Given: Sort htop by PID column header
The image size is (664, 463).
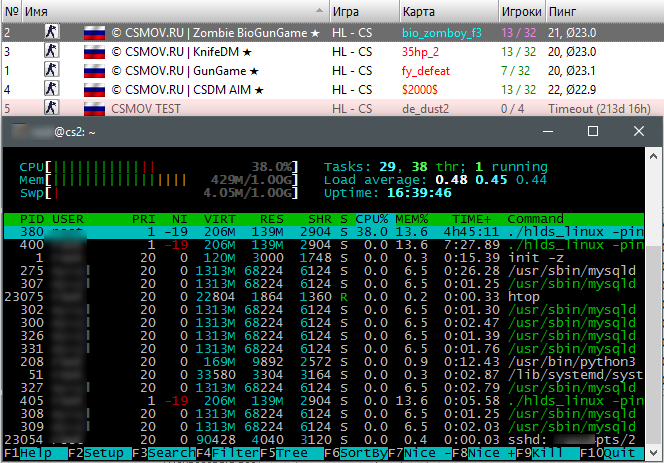Looking at the screenshot, I should pos(32,219).
